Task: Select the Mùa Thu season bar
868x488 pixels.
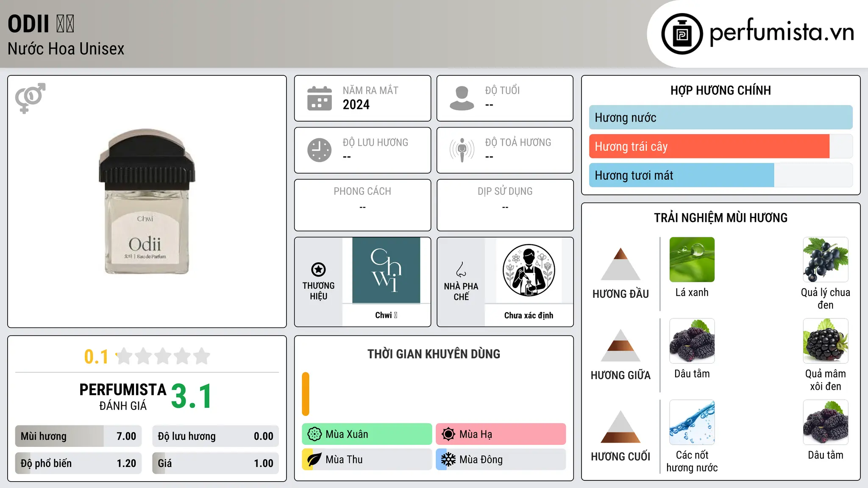Action: click(367, 460)
